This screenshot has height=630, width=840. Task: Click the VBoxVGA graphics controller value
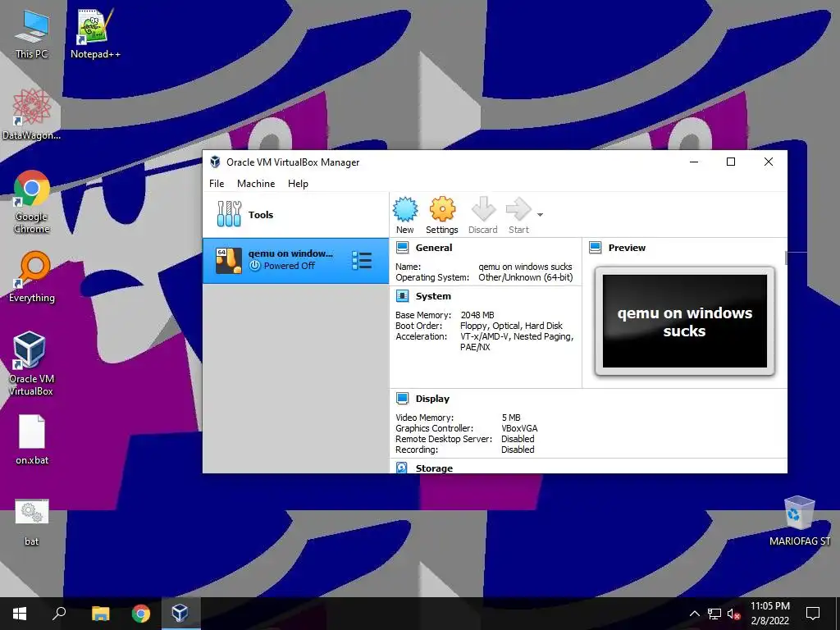coord(519,428)
